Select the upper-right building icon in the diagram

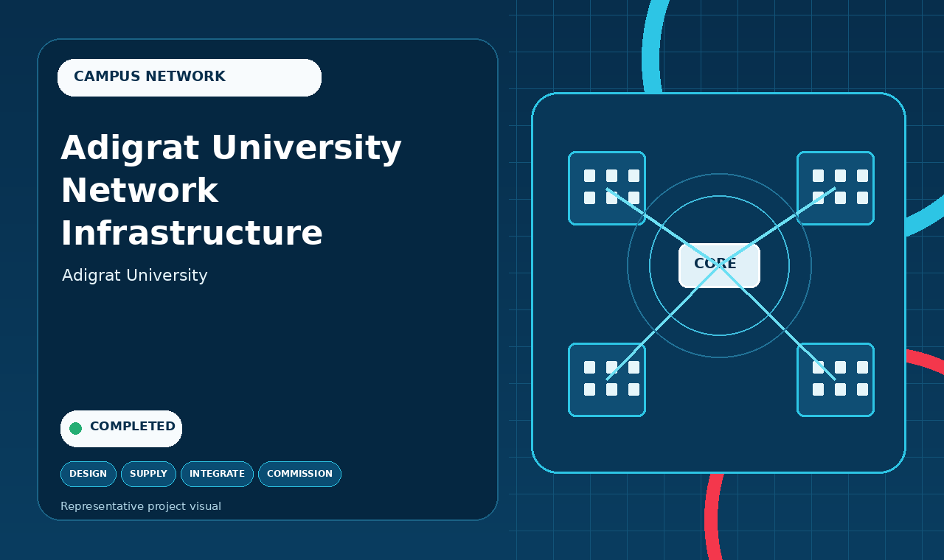coord(836,188)
